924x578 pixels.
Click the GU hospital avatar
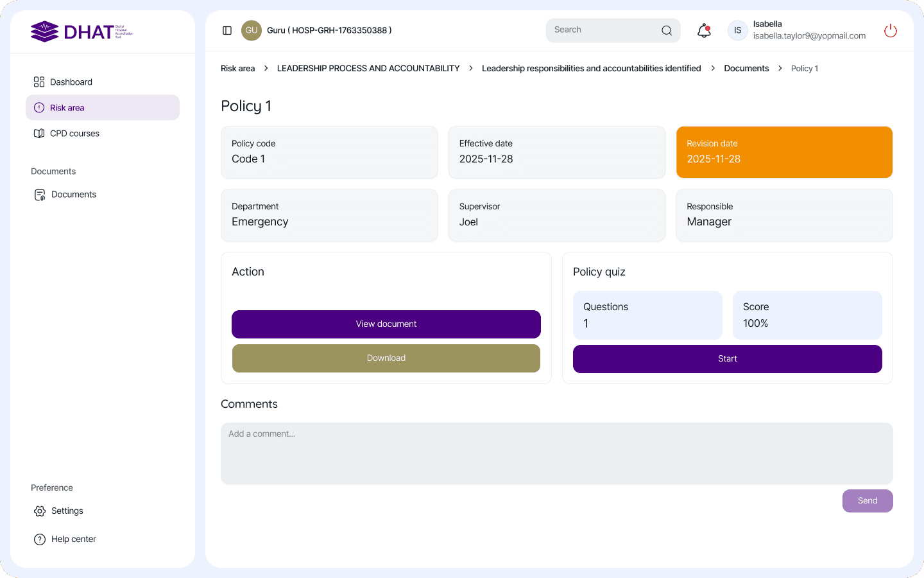251,30
